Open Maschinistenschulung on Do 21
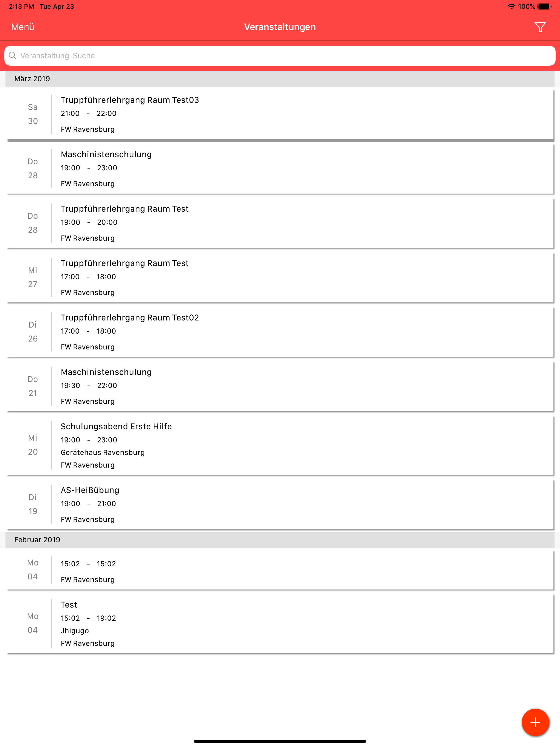This screenshot has width=560, height=747. click(280, 386)
